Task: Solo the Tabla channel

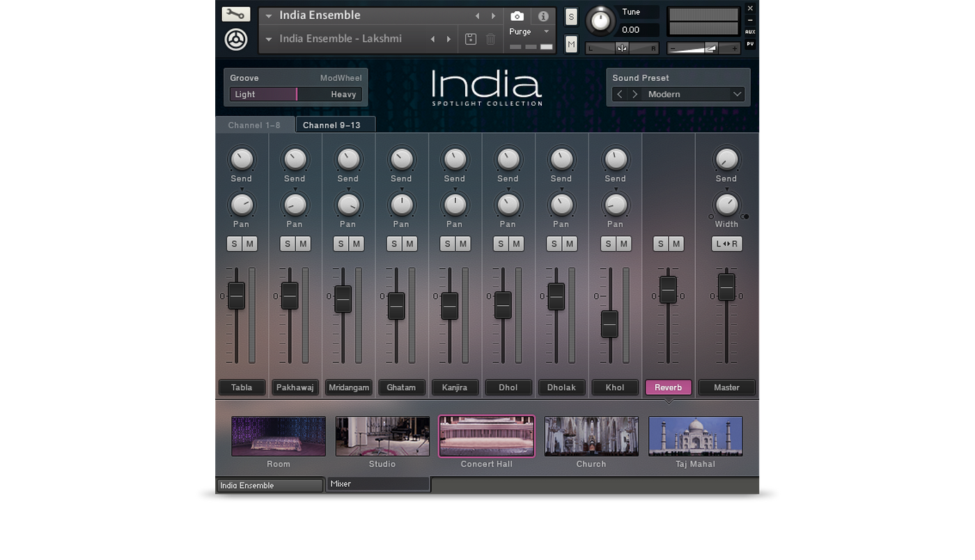Action: coord(234,244)
